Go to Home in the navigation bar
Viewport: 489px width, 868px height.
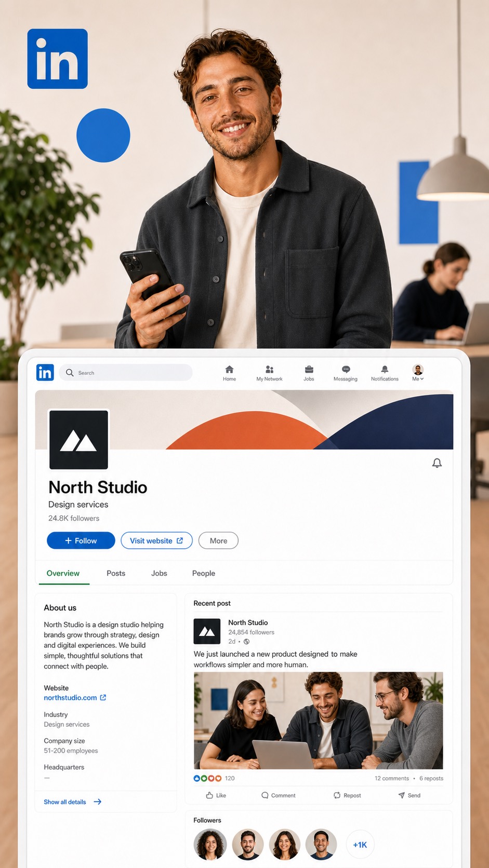click(229, 373)
